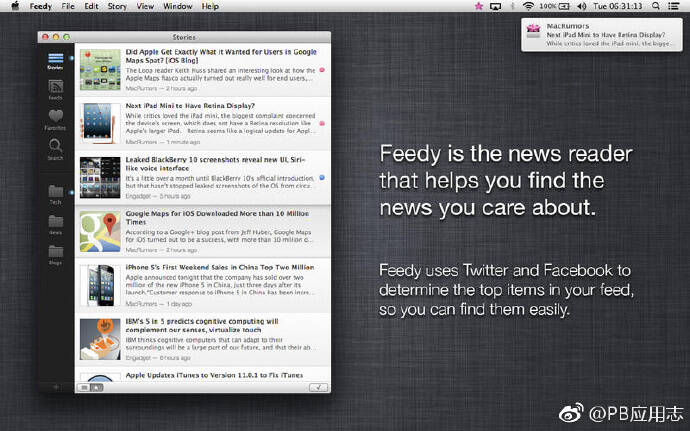This screenshot has height=431, width=690.
Task: Open the Favorites heart section
Action: 55,120
